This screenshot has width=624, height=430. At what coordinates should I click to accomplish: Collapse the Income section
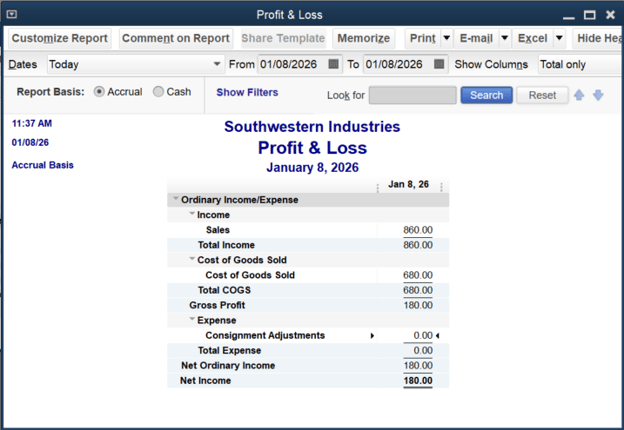pos(192,215)
